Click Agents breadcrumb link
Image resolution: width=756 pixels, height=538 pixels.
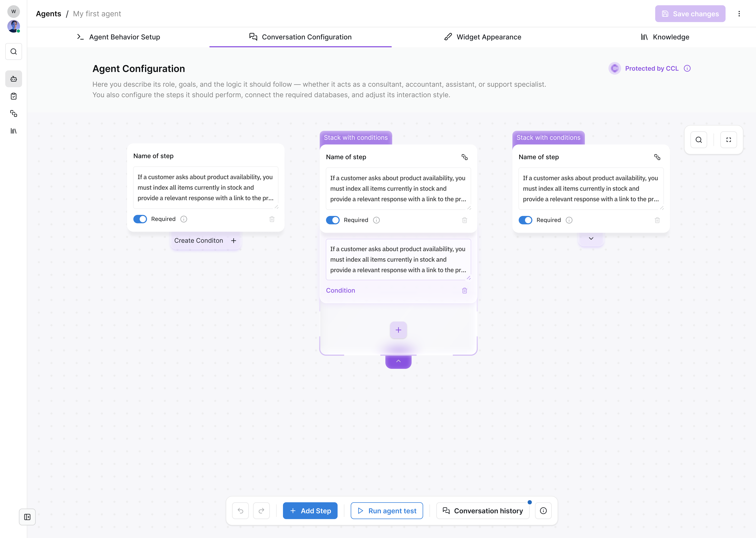[49, 14]
